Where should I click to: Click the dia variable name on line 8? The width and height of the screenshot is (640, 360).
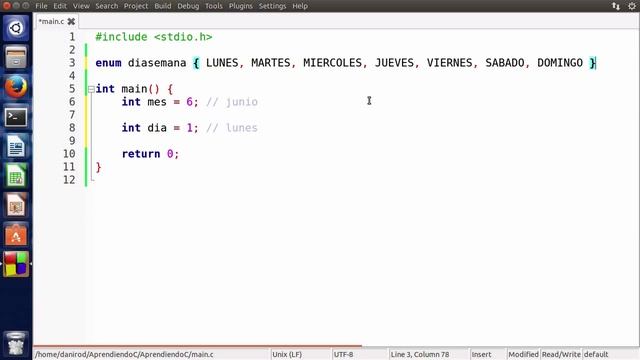point(157,128)
